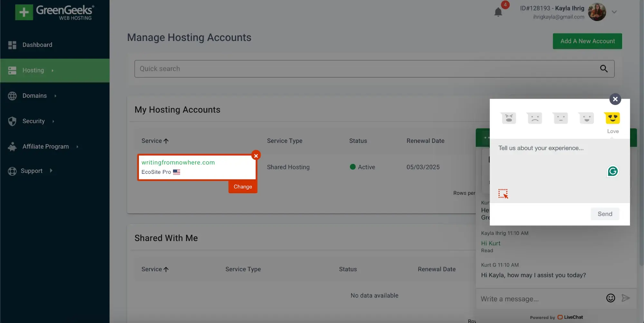Choose the Love rating emoji
This screenshot has width=644, height=323.
[x=612, y=118]
